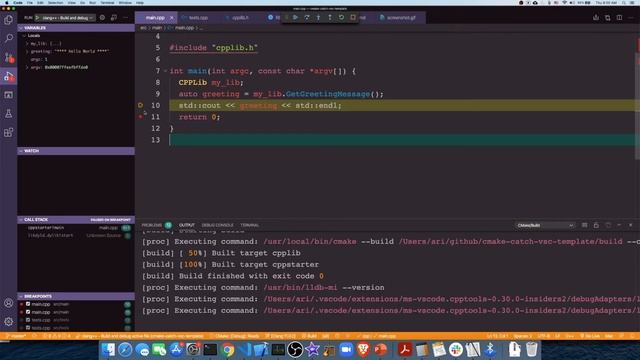Image resolution: width=640 pixels, height=360 pixels.
Task: Maximize the bottom panel
Action: pyautogui.click(x=619, y=225)
